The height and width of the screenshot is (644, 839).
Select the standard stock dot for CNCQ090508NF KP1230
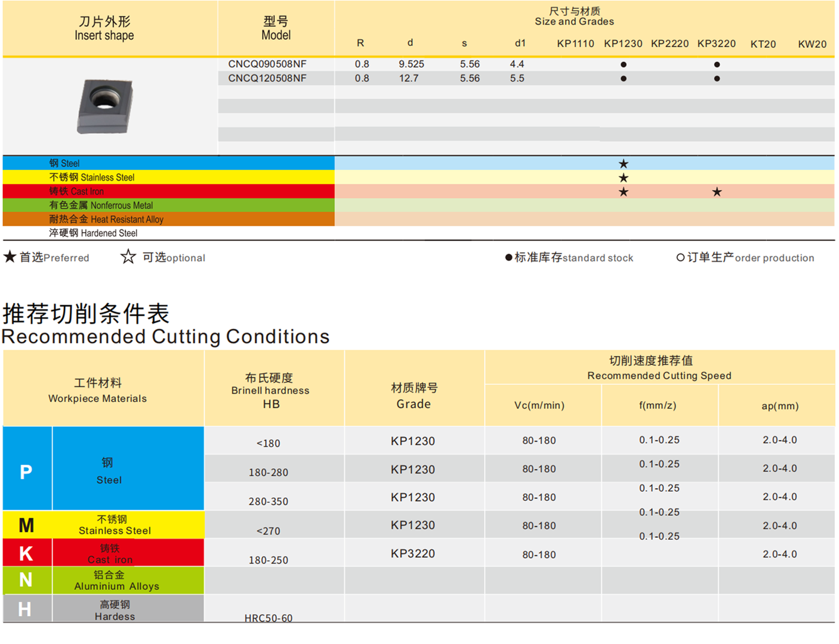tap(623, 64)
